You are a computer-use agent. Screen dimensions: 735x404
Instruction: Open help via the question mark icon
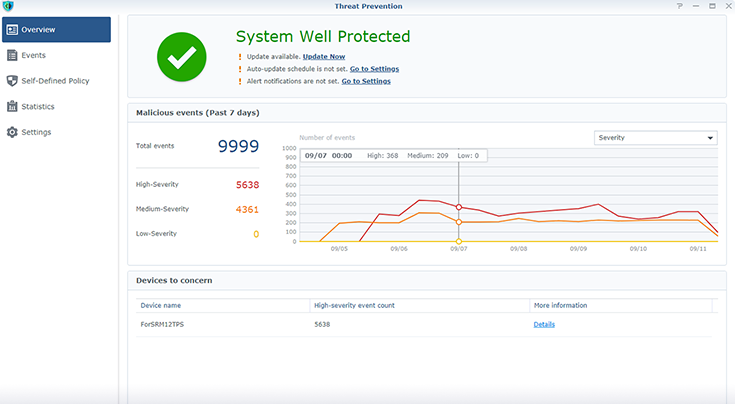pos(681,6)
